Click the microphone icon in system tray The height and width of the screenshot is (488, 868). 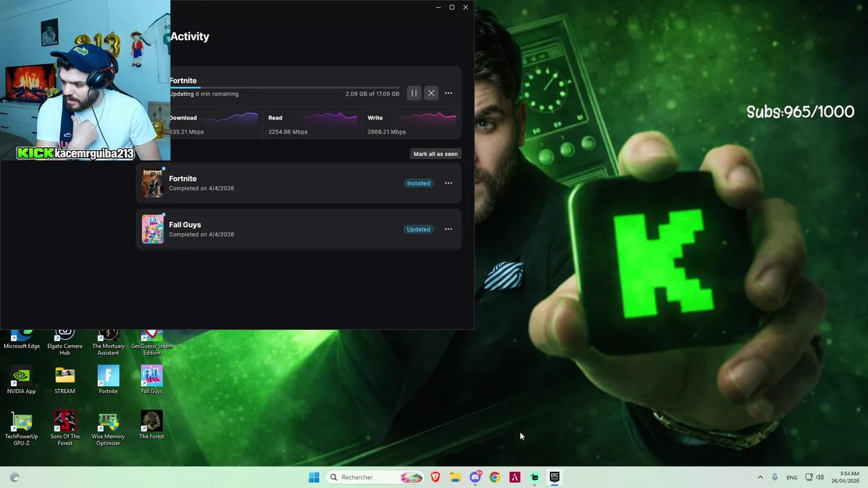[x=775, y=477]
